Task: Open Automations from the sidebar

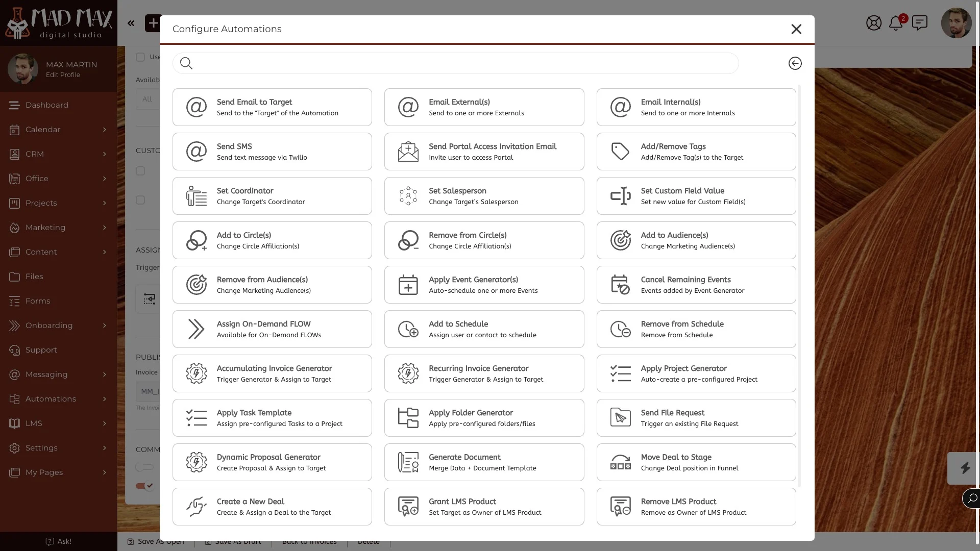Action: [x=50, y=399]
